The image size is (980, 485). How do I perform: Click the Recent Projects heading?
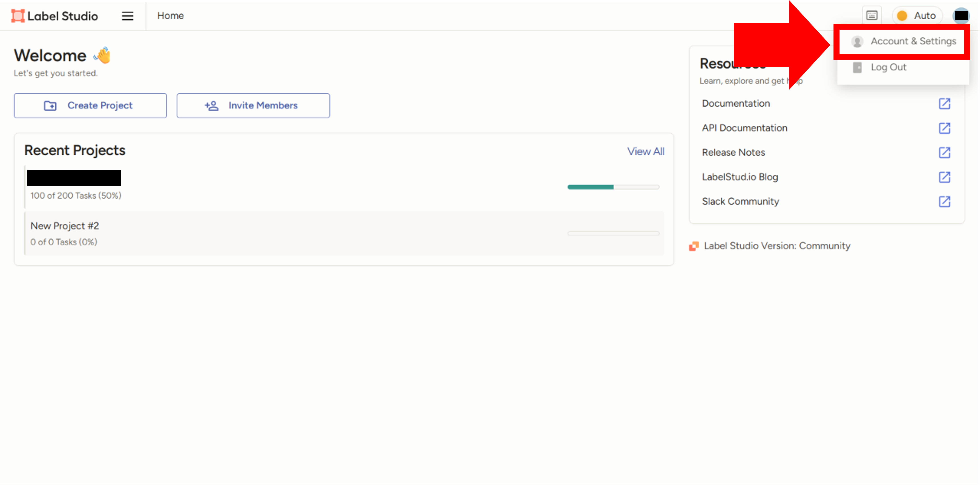(x=75, y=151)
